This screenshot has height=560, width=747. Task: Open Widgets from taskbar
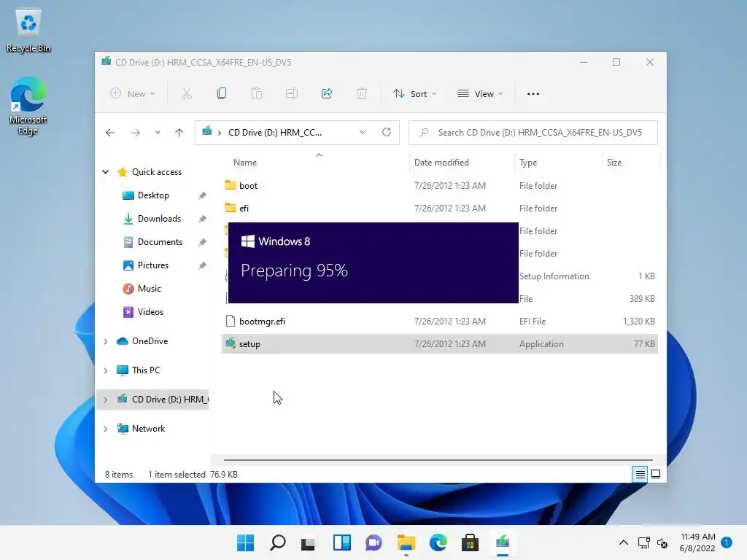pyautogui.click(x=342, y=542)
